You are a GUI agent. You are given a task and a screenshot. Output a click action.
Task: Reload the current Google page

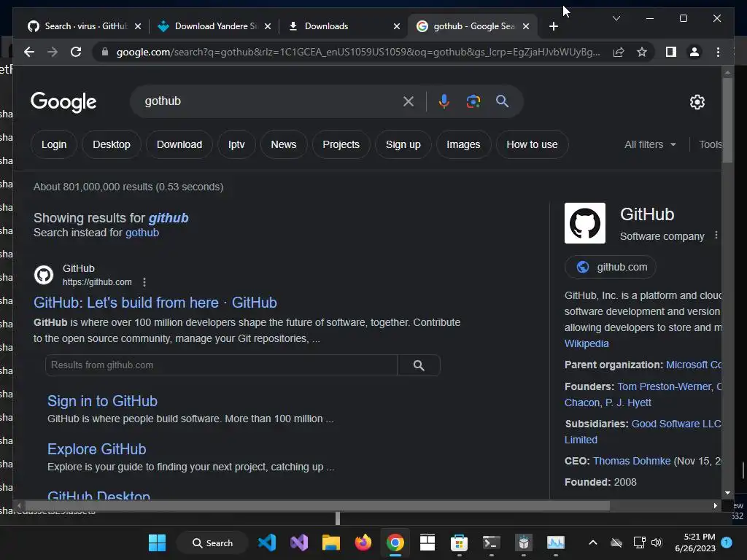click(76, 52)
